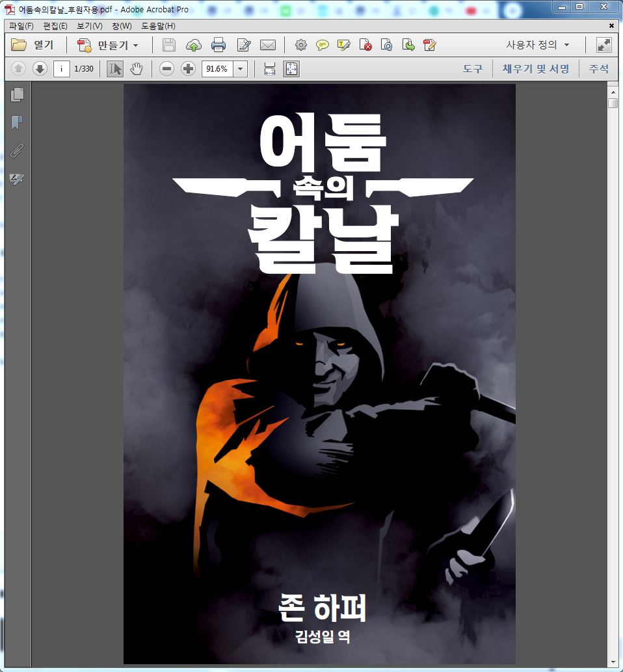Click the email envelope icon
623x672 pixels.
pos(267,45)
